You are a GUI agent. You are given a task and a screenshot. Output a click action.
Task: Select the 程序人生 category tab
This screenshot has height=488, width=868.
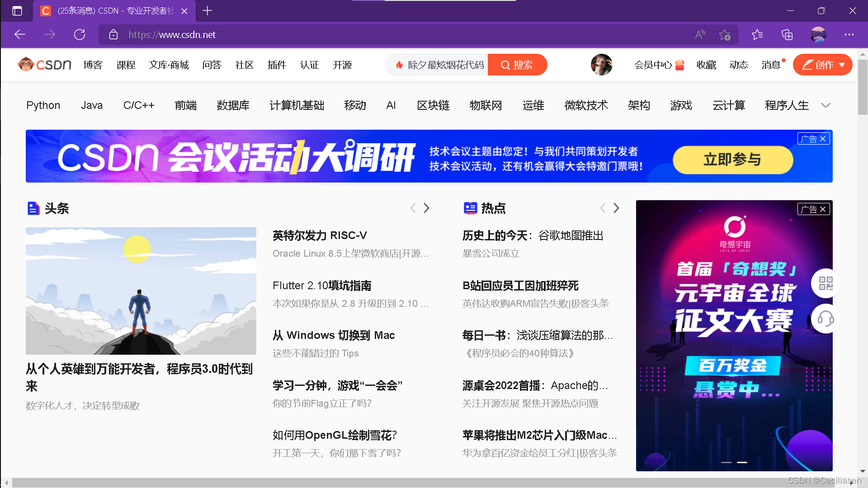pyautogui.click(x=787, y=105)
